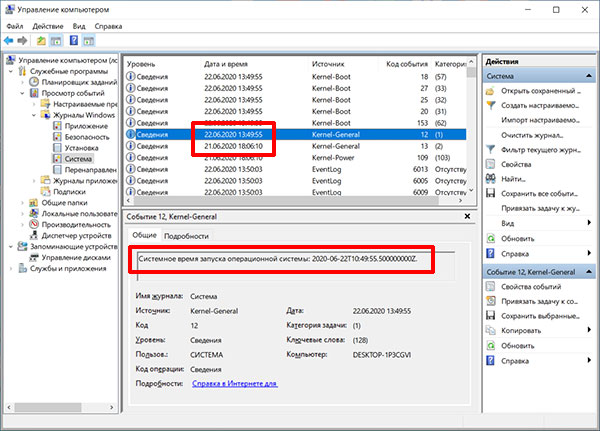This screenshot has height=431, width=600.
Task: Expand the Службы и приложения node
Action: [11, 269]
